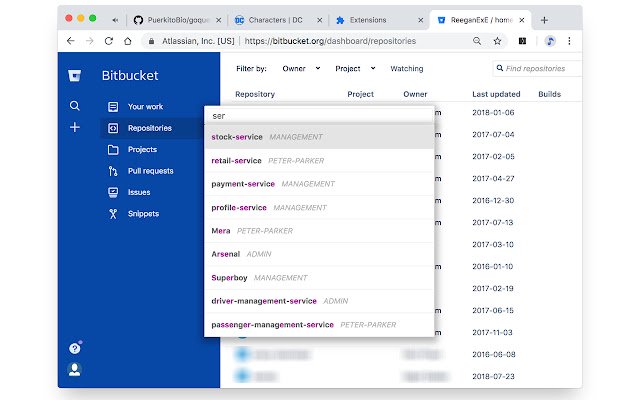The height and width of the screenshot is (400, 640).
Task: Click the Your work icon
Action: click(x=113, y=107)
